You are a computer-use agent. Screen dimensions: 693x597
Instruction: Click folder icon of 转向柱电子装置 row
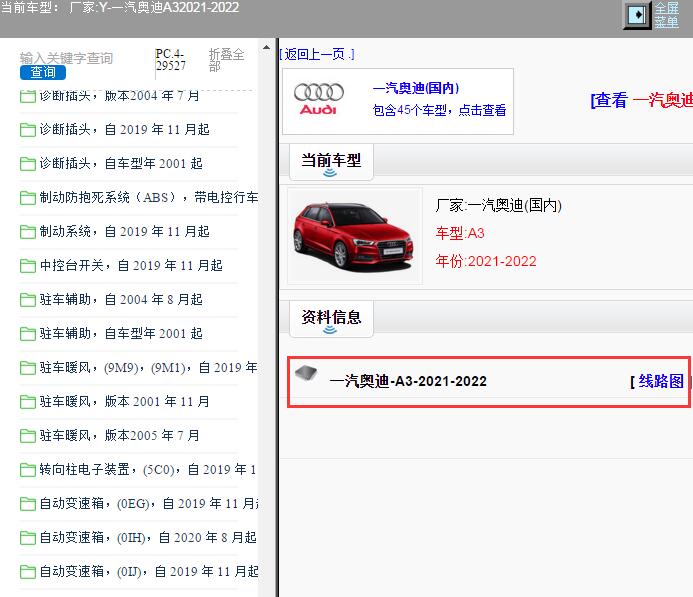click(28, 470)
